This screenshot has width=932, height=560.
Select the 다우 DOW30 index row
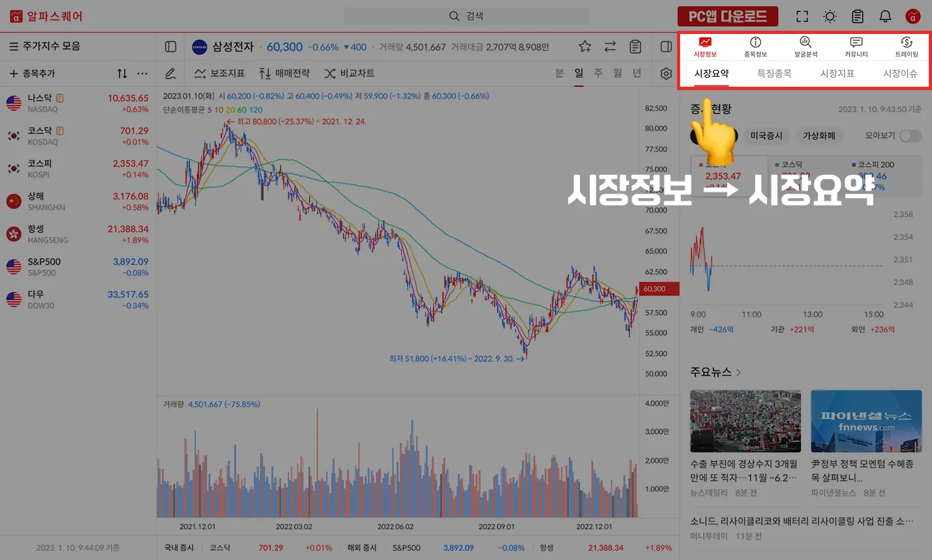78,300
